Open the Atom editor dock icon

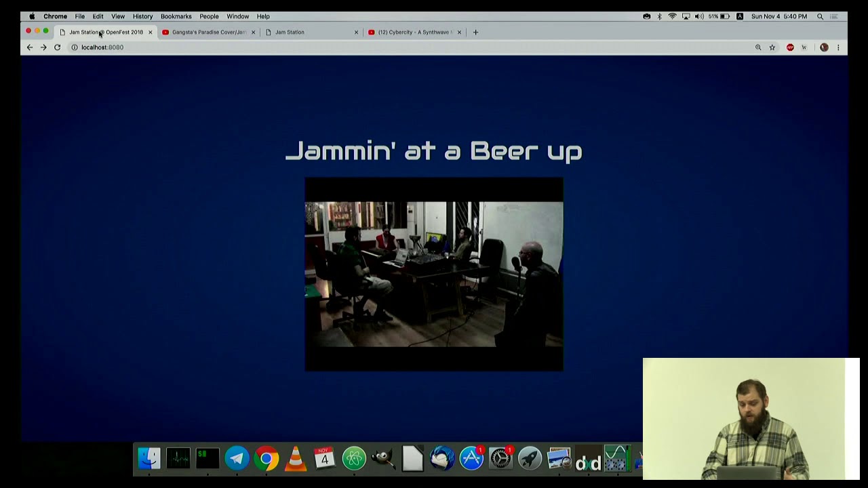[354, 459]
